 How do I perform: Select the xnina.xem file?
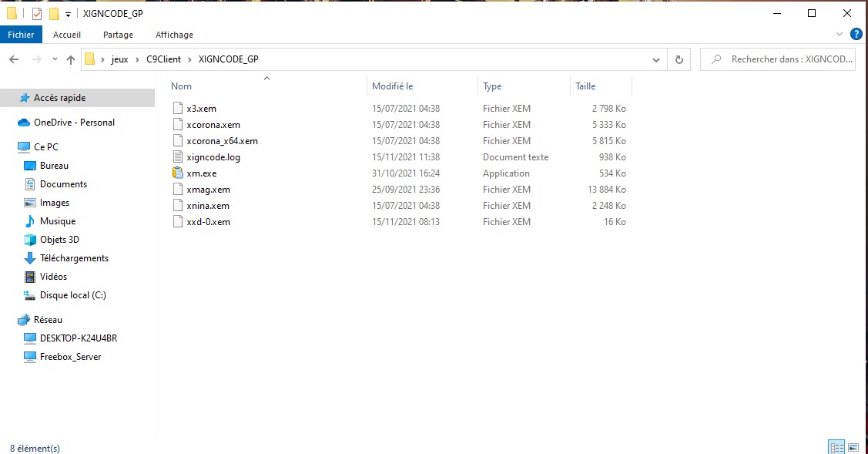pos(208,206)
